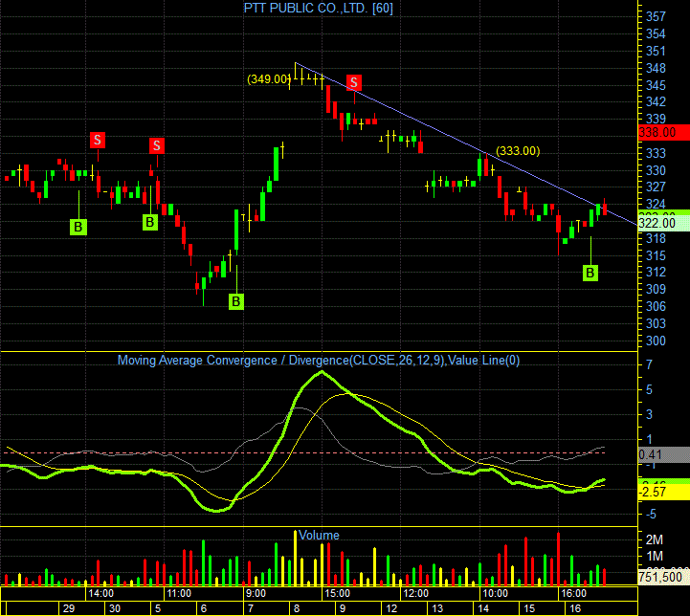Click the 14:00 time axis label
690x616 pixels.
[x=100, y=593]
